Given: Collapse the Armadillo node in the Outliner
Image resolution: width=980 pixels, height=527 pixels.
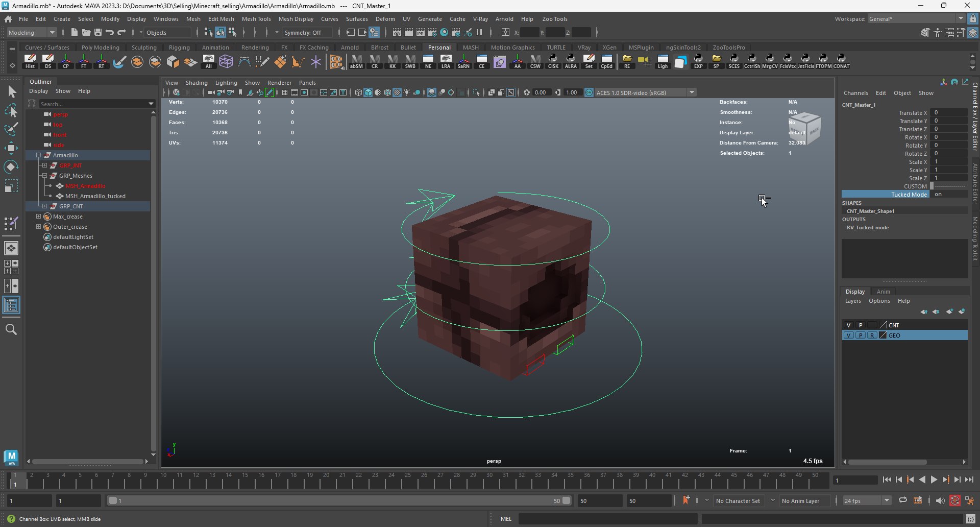Looking at the screenshot, I should [38, 155].
